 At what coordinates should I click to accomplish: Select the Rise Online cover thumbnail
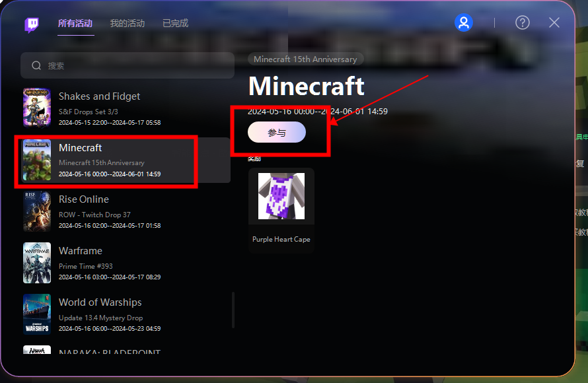click(x=37, y=211)
